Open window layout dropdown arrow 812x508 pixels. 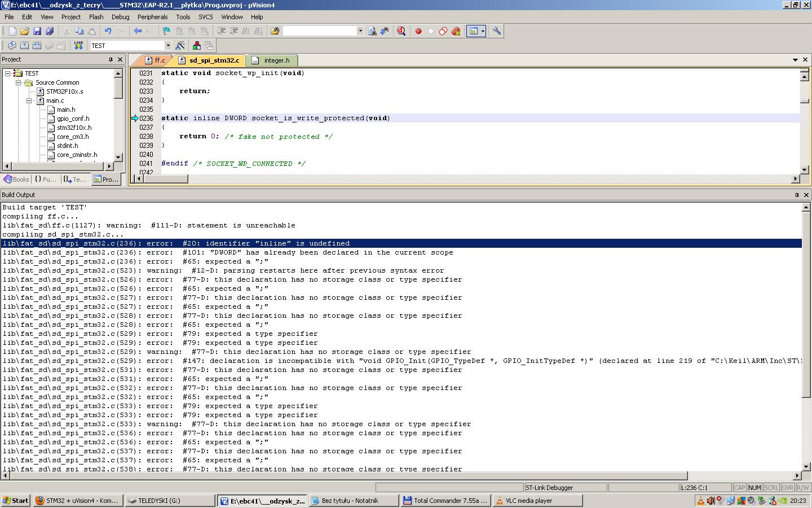483,31
